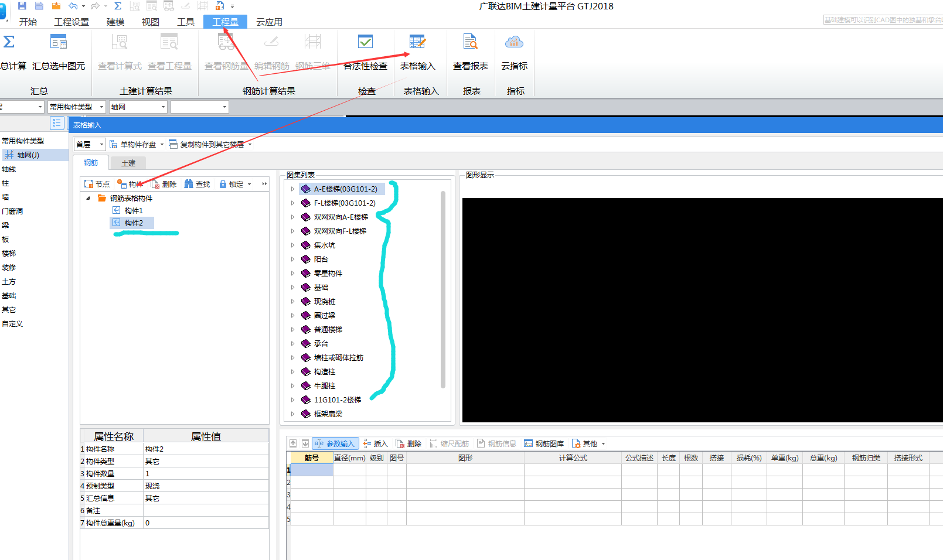943x560 pixels.
Task: Open 其他 dropdown in rebar toolbar
Action: (x=588, y=443)
